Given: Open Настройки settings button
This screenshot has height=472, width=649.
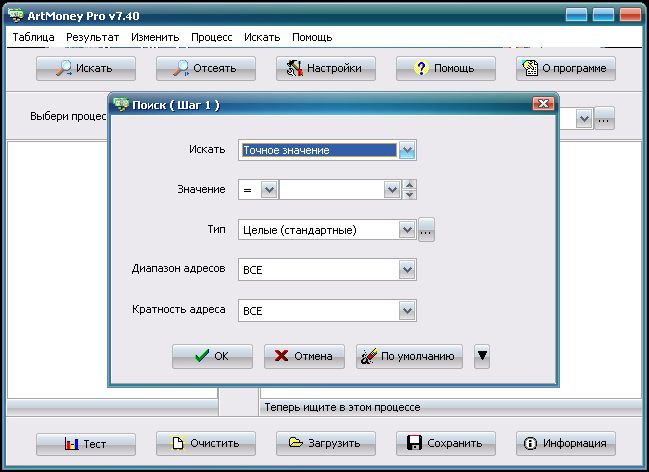Looking at the screenshot, I should coord(326,68).
